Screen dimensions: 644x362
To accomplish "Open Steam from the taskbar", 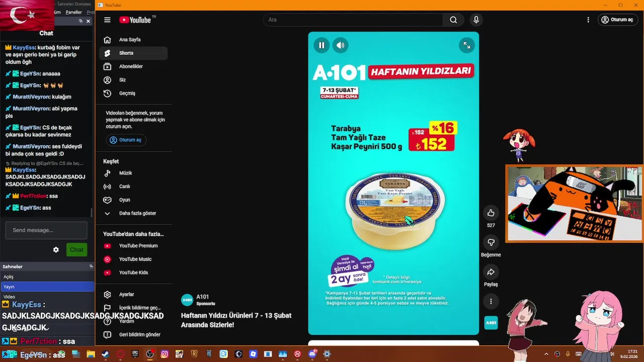I will coord(105,354).
